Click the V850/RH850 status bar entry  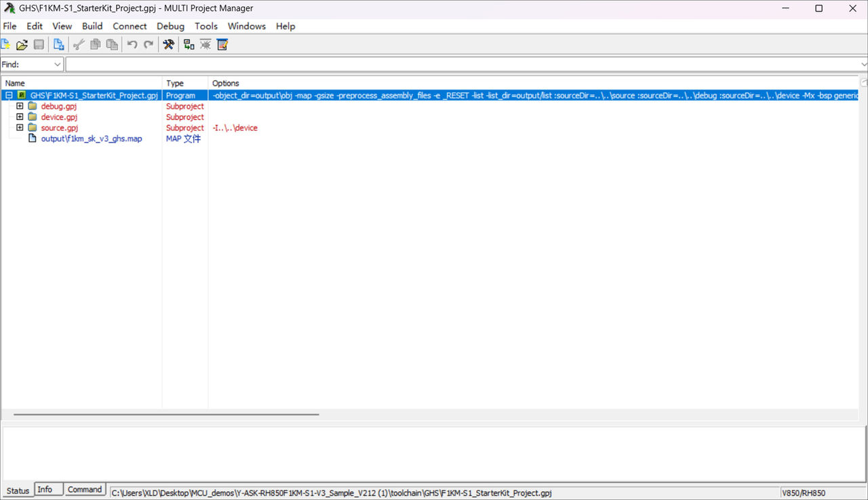803,493
